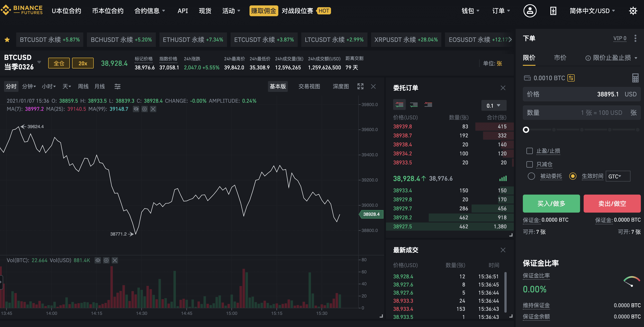This screenshot has width=644, height=327.
Task: Open the BTCUSD contract selector arrow
Action: [x=39, y=62]
